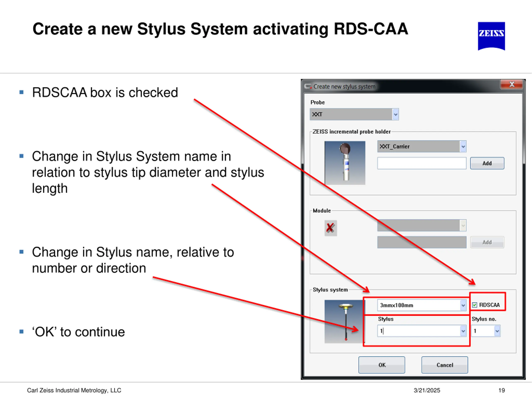532x399 pixels.
Task: Click the Cancel button
Action: 445,365
